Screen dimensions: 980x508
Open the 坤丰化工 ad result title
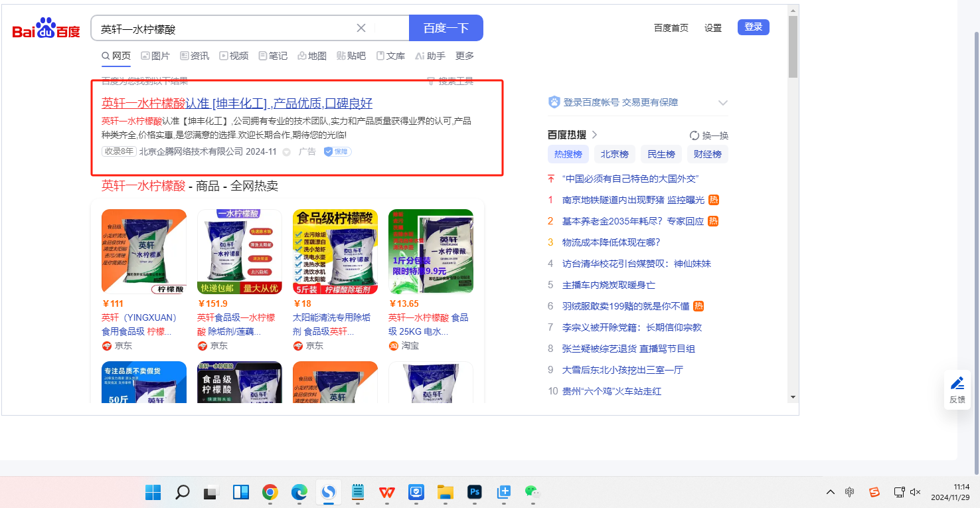(x=237, y=103)
